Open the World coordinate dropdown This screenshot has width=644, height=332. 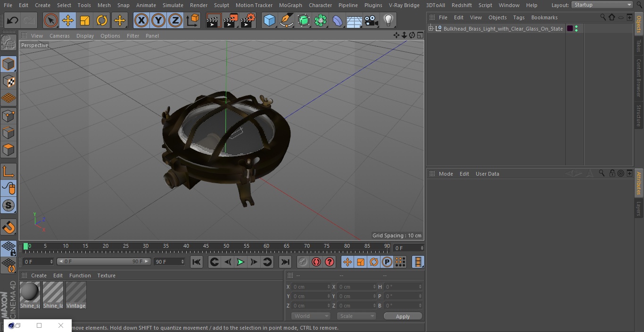pos(310,316)
